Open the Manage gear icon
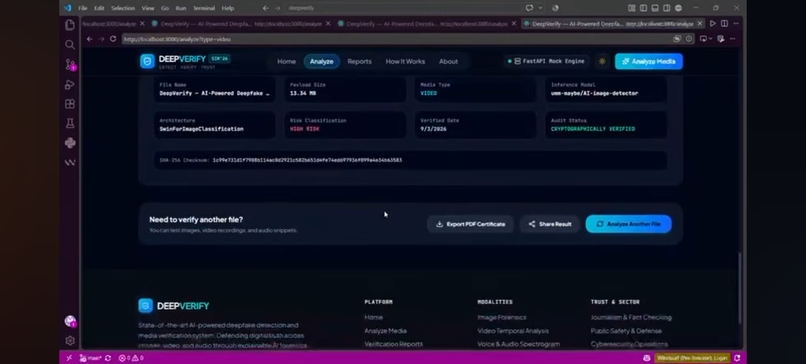The height and width of the screenshot is (364, 806). tap(70, 340)
